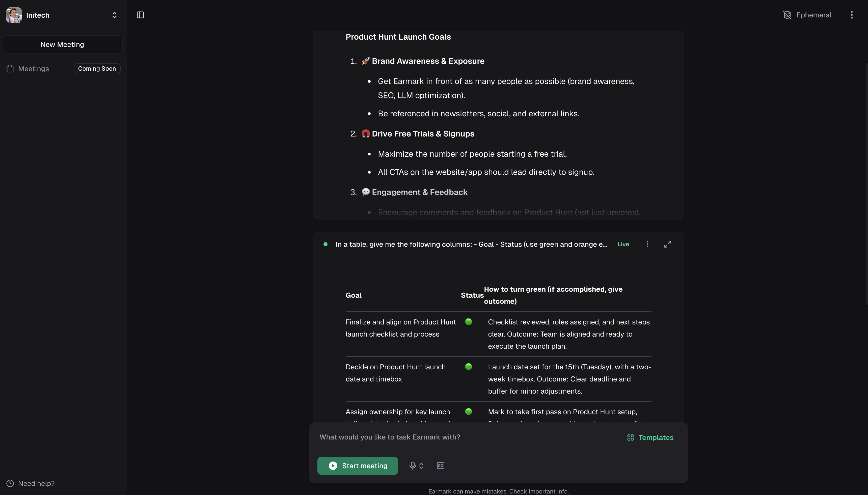
Task: Click the Ephemeral mode icon
Action: coord(787,15)
